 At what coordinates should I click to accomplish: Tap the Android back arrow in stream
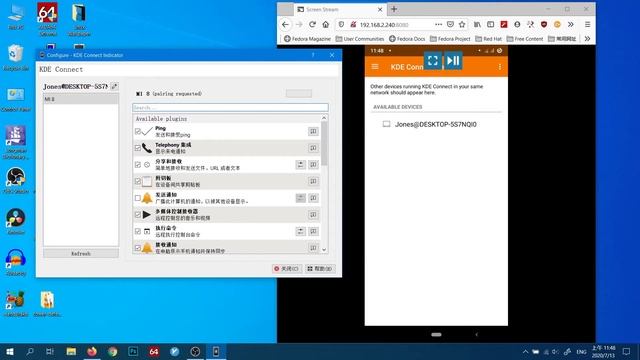pyautogui.click(x=476, y=335)
